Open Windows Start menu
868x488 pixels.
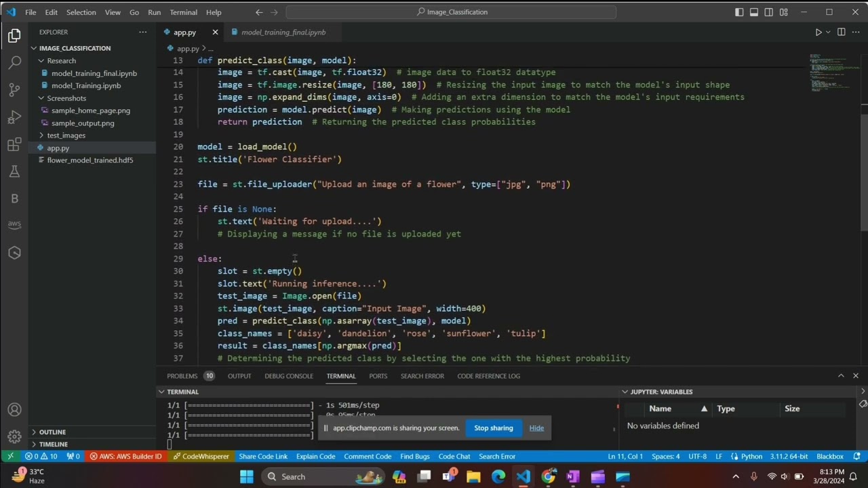[246, 476]
